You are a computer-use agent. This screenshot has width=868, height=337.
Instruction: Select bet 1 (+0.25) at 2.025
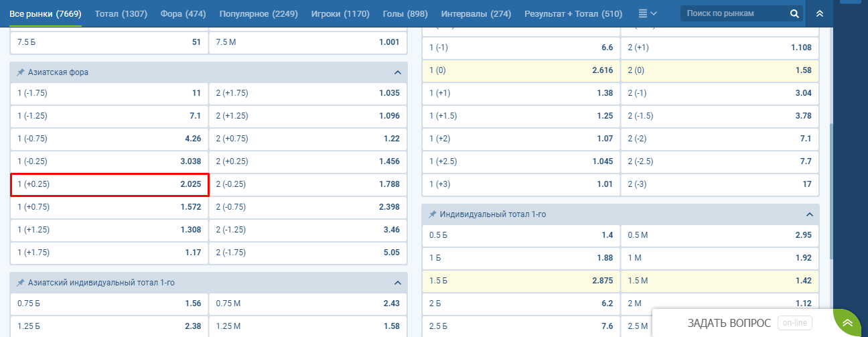pos(109,184)
